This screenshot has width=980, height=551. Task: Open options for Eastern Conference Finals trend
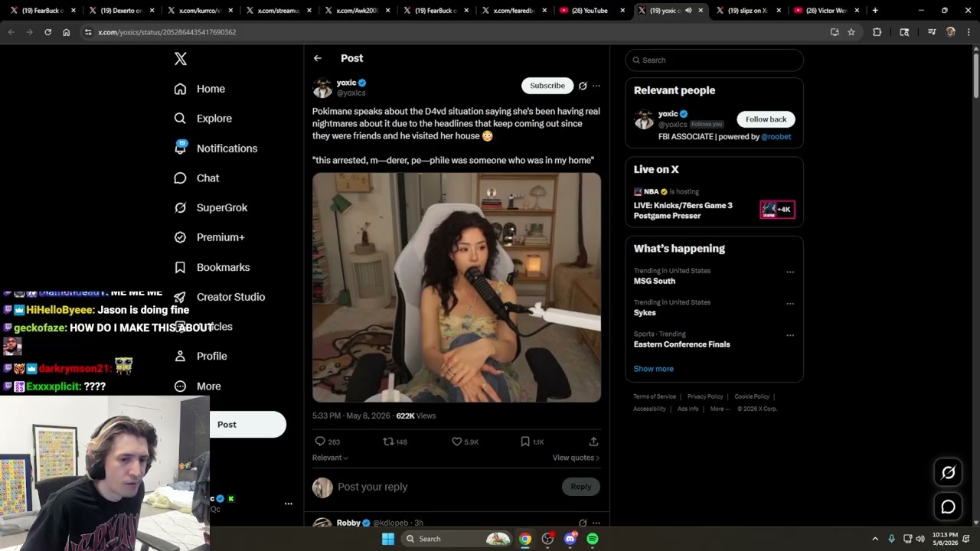[790, 335]
